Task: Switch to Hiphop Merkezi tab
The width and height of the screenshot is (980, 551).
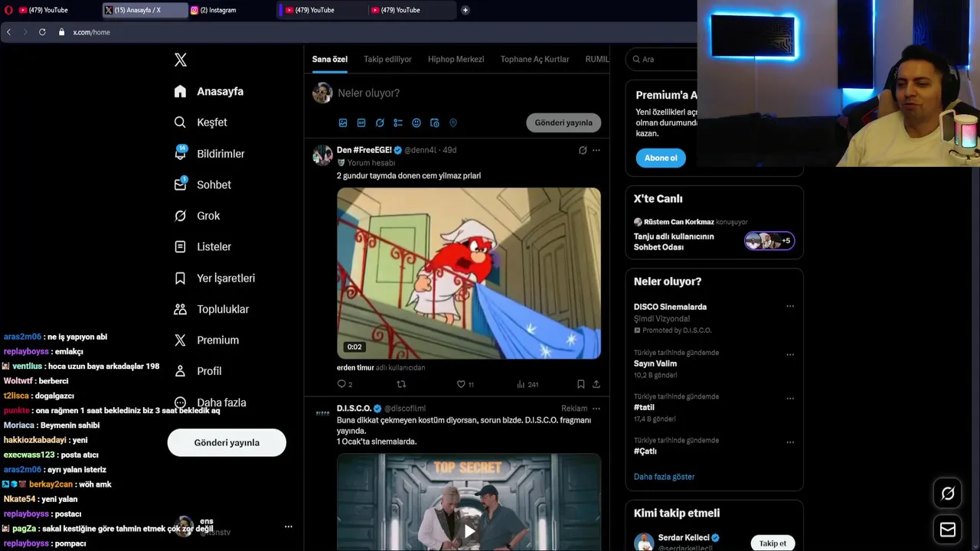Action: point(456,59)
